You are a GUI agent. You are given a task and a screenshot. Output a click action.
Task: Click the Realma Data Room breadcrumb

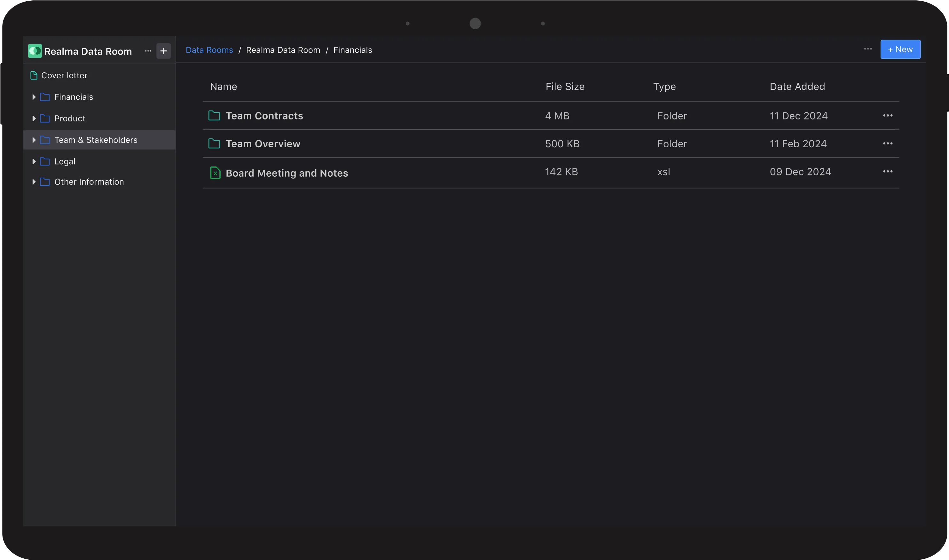tap(283, 50)
